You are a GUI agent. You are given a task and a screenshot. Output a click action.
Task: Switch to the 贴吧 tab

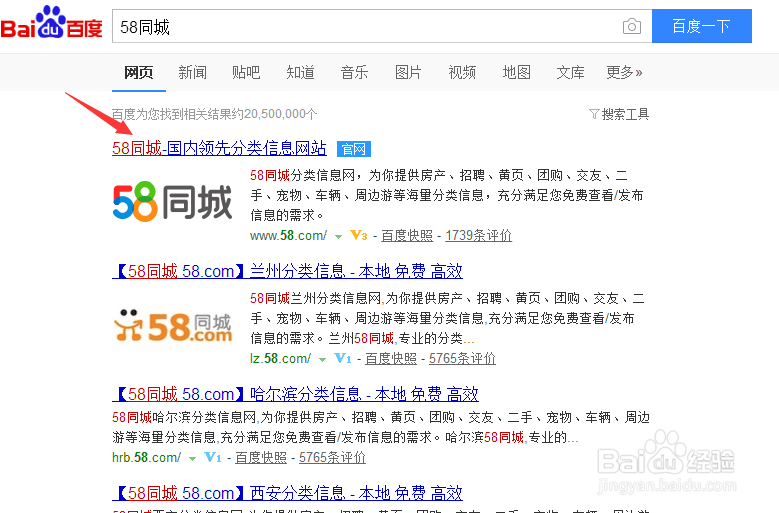click(246, 73)
